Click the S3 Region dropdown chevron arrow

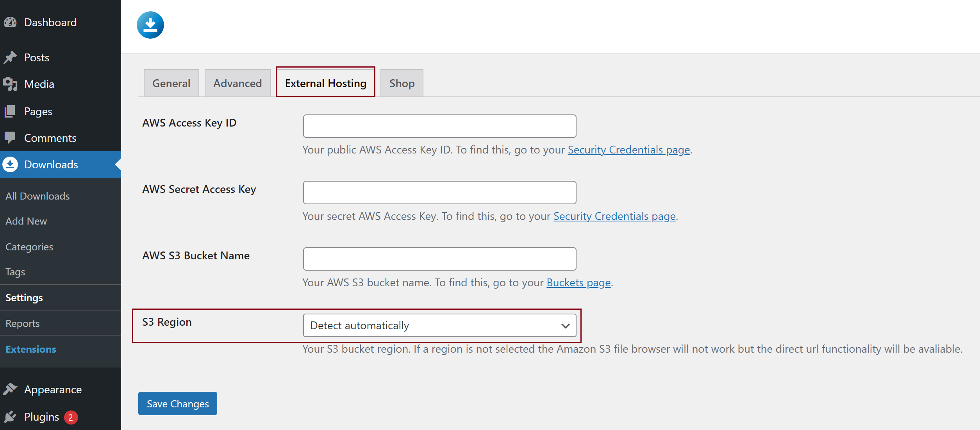pyautogui.click(x=565, y=326)
